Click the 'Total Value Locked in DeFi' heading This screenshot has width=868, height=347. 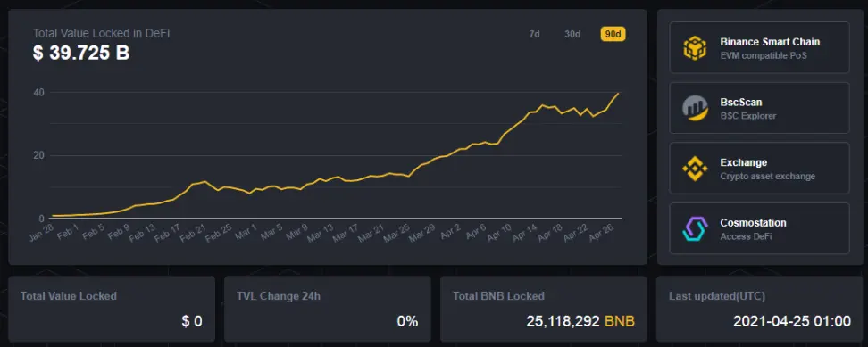pos(101,33)
